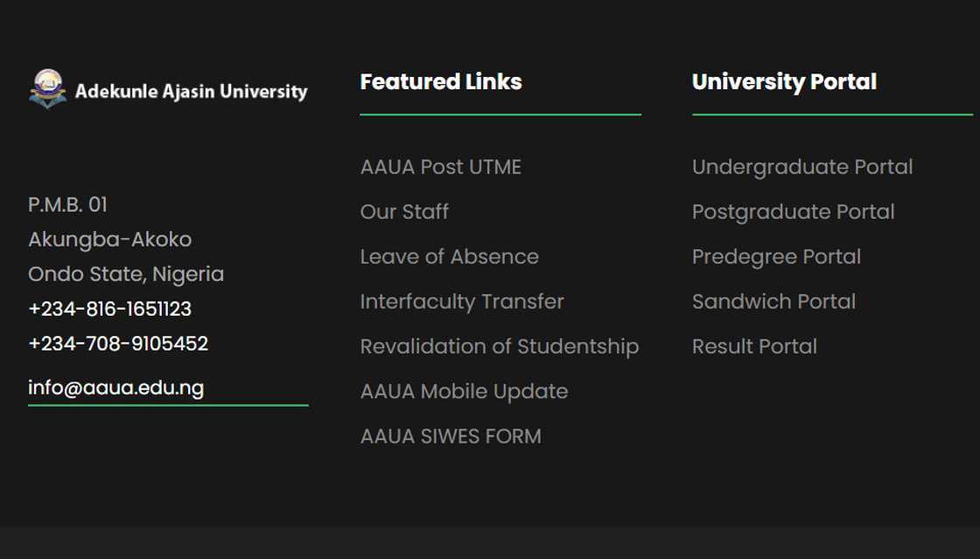Select Revalidation of Studentship link
This screenshot has width=980, height=559.
(x=499, y=346)
